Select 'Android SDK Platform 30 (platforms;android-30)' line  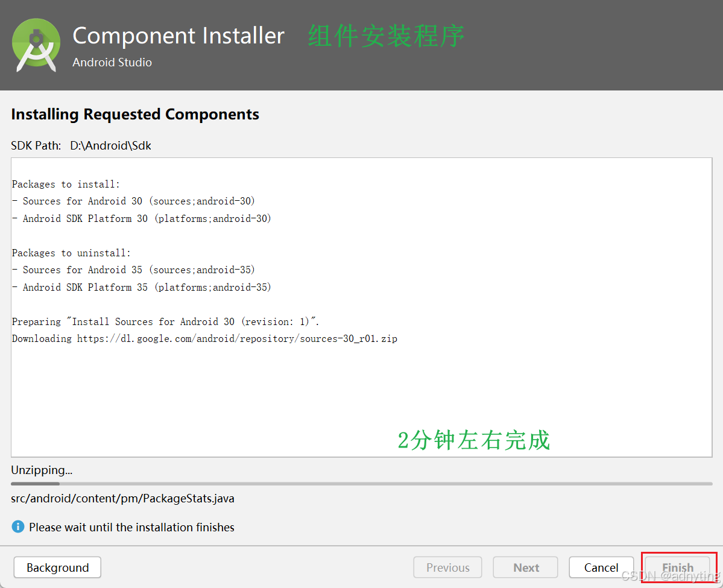(x=142, y=218)
